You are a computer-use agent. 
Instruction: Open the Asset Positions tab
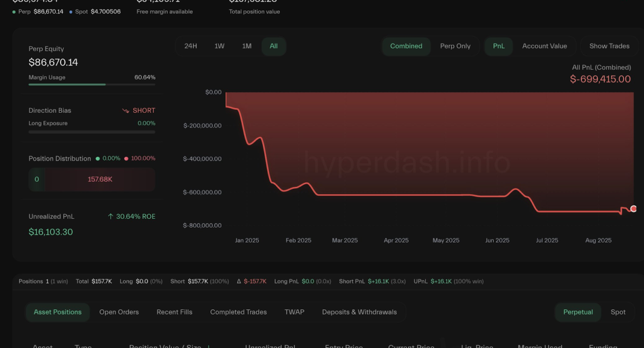tap(58, 312)
